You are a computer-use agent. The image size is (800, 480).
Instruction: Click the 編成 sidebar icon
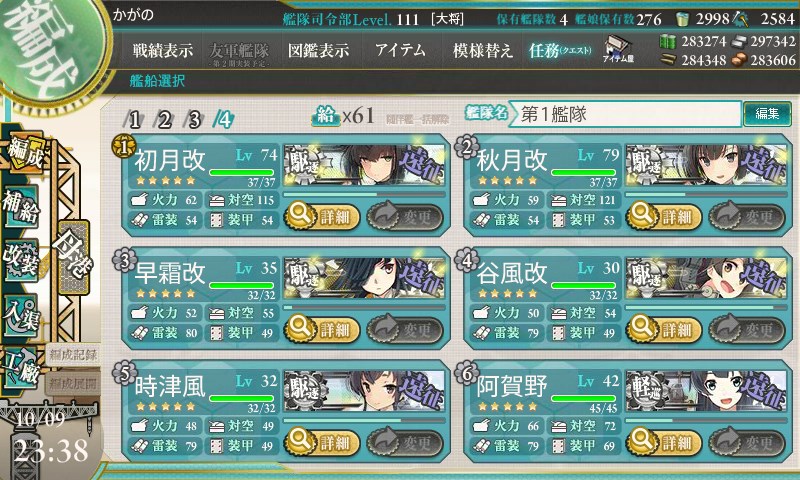[x=24, y=152]
